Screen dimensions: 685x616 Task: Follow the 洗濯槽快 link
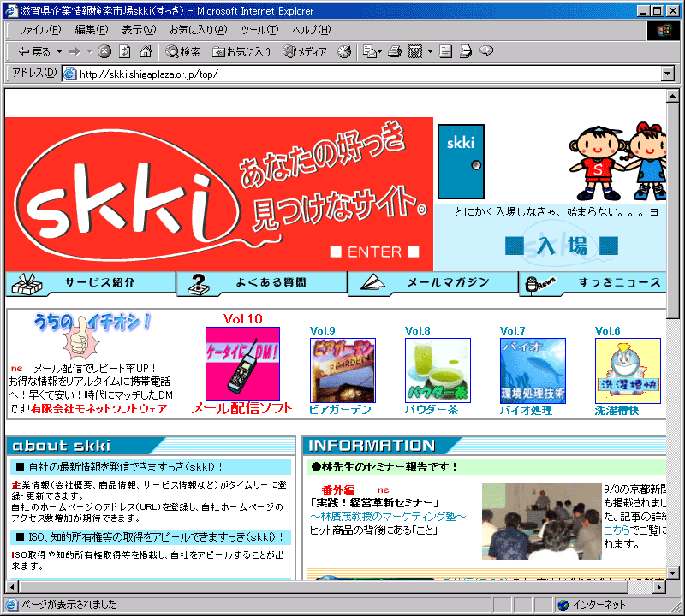click(x=616, y=411)
